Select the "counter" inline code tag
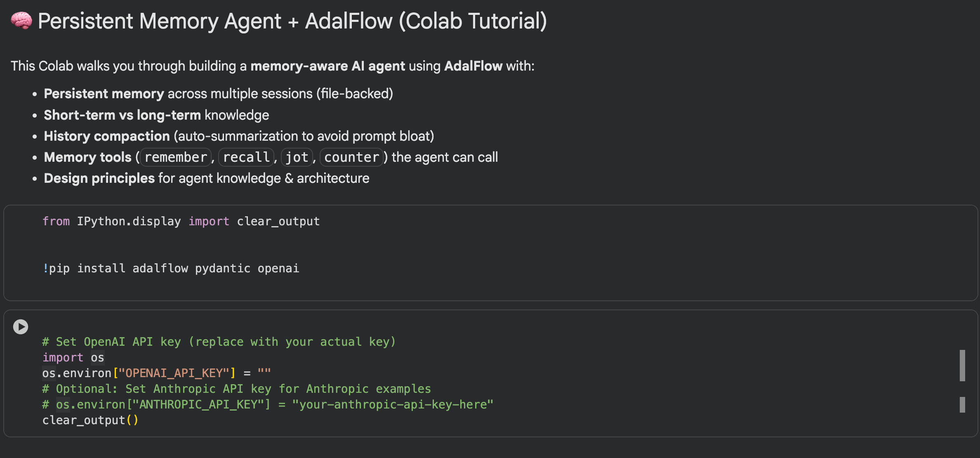Image resolution: width=980 pixels, height=458 pixels. pyautogui.click(x=351, y=157)
